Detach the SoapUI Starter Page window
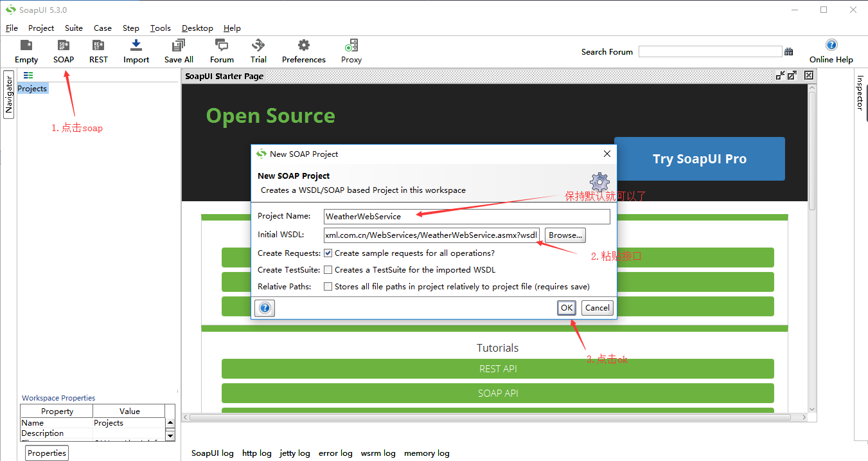Image resolution: width=868 pixels, height=461 pixels. [x=781, y=75]
